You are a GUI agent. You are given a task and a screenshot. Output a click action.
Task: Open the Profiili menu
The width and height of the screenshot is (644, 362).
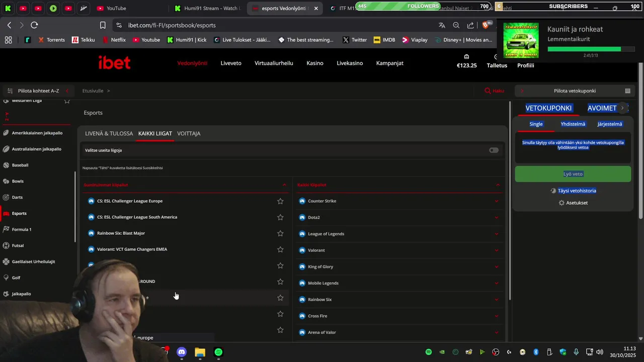coord(526,65)
